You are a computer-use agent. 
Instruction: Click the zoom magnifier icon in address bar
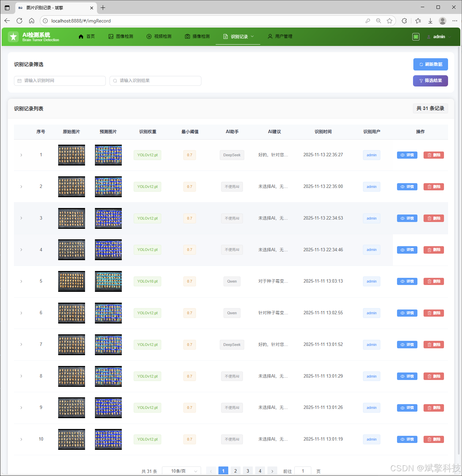[x=379, y=21]
